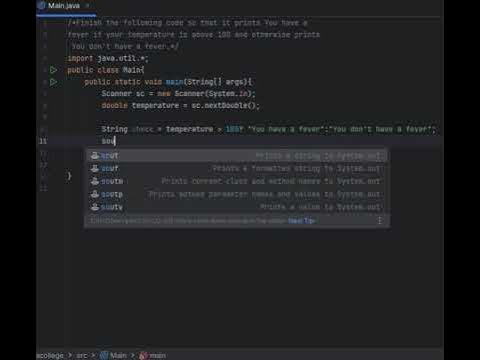The height and width of the screenshot is (360, 480).
Task: Click Main class icon in breadcrumb bar
Action: point(104,356)
